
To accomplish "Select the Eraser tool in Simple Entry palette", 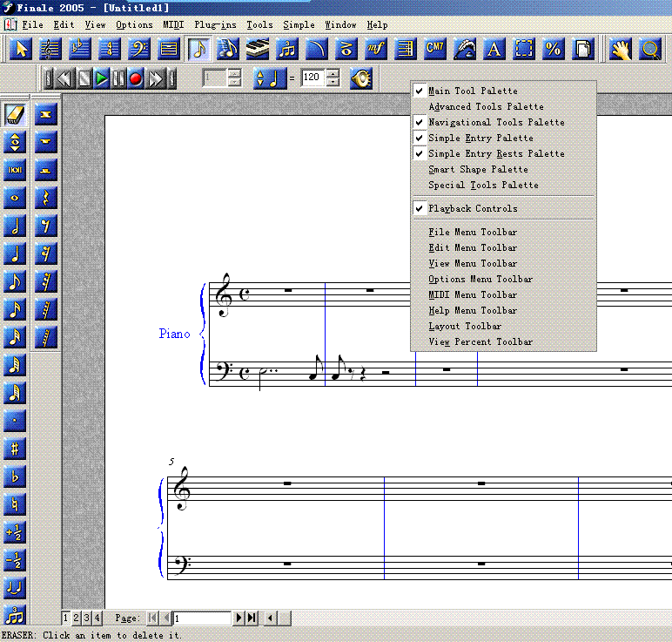I will (x=15, y=114).
